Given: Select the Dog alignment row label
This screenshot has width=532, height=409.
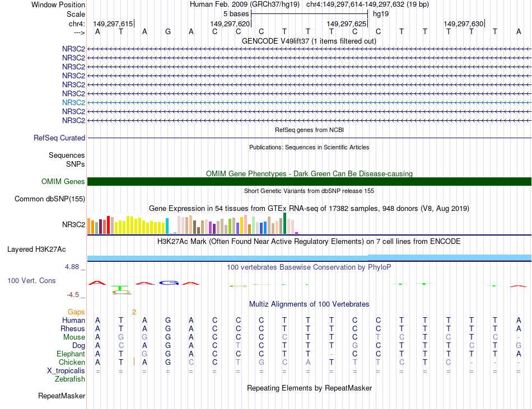Looking at the screenshot, I should (x=79, y=346).
